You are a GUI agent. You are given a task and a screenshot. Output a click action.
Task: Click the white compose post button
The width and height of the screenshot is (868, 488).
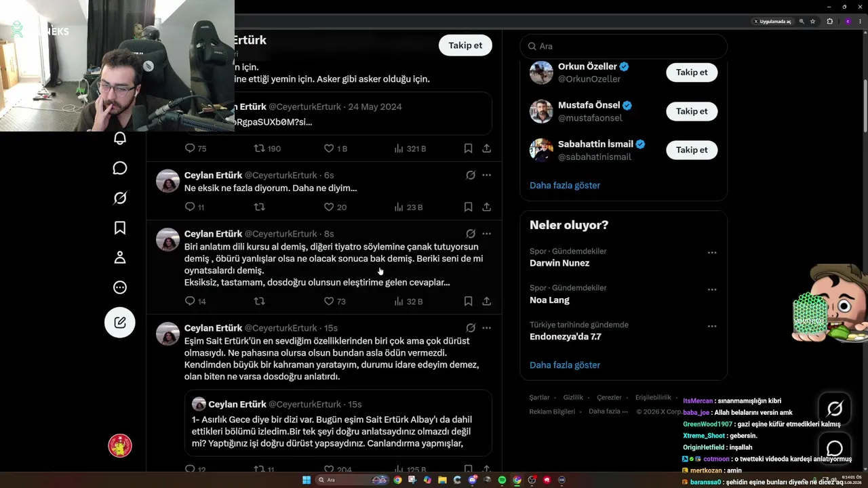(x=120, y=323)
